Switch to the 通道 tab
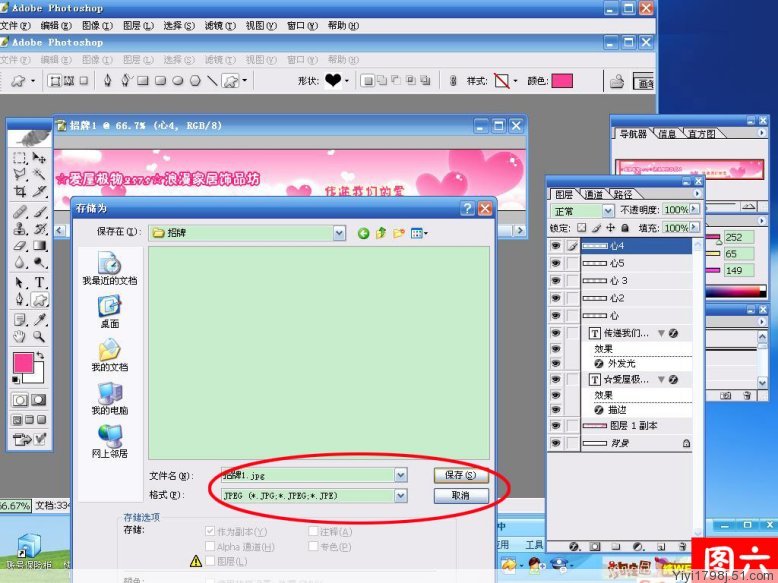The image size is (778, 583). pos(593,194)
